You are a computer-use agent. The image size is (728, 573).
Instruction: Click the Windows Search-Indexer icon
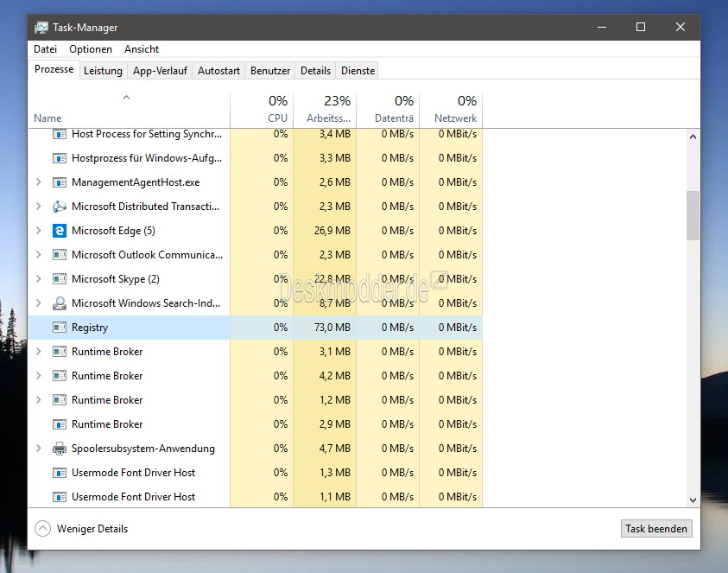point(60,303)
